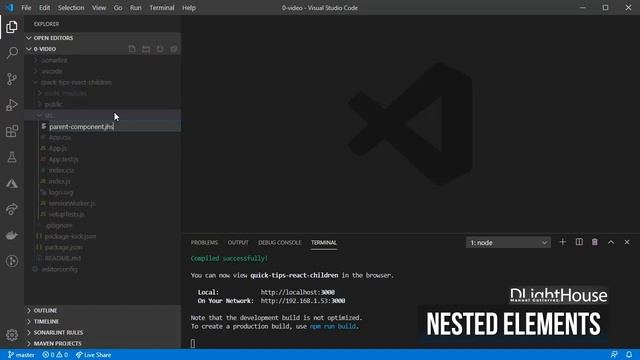Open the Edit menu
Image resolution: width=640 pixels, height=360 pixels.
[x=44, y=8]
